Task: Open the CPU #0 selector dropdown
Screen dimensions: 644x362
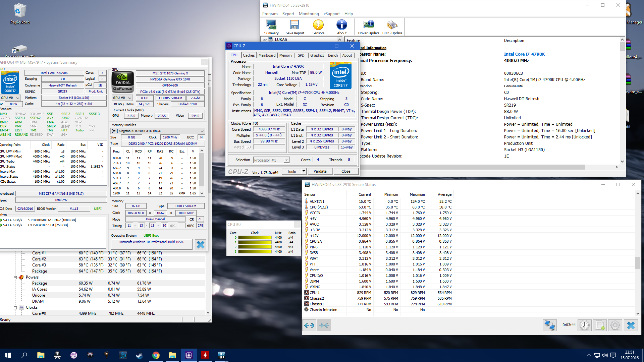Action: pos(10,98)
